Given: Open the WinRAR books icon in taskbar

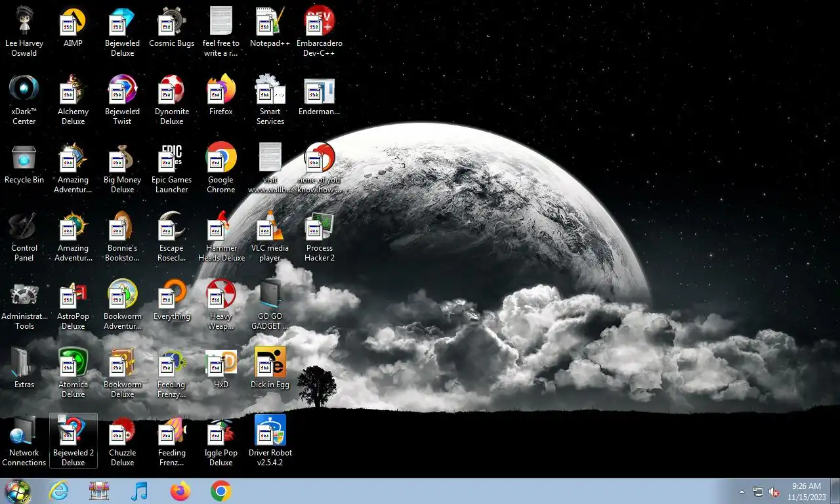Looking at the screenshot, I should [x=99, y=491].
